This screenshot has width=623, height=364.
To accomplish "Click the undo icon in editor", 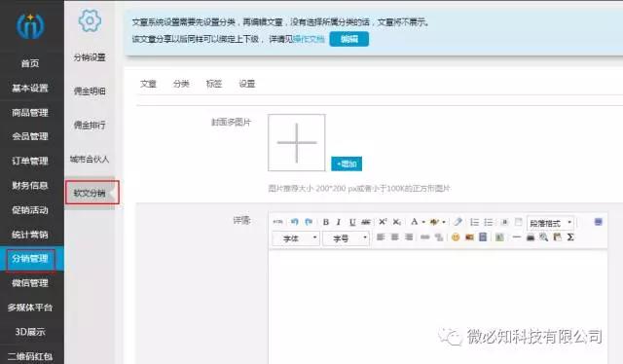I will point(294,222).
